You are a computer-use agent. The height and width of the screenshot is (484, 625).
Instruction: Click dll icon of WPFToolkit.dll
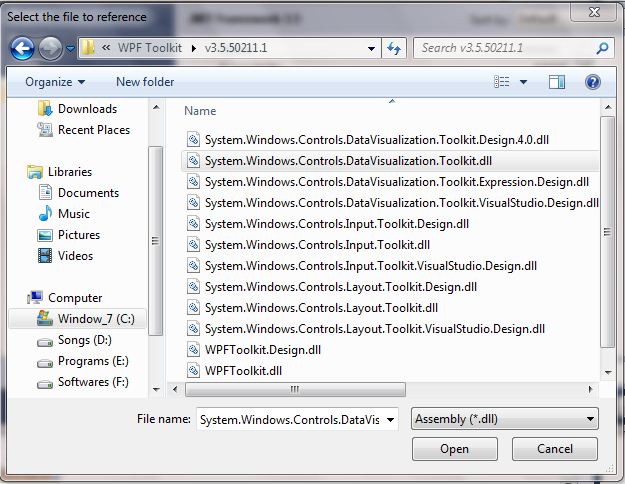tap(193, 371)
